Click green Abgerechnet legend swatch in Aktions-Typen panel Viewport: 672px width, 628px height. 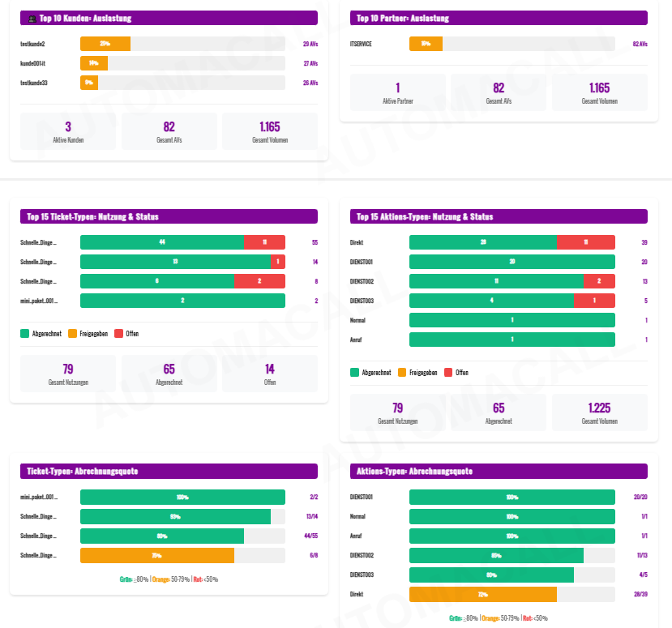pos(354,372)
